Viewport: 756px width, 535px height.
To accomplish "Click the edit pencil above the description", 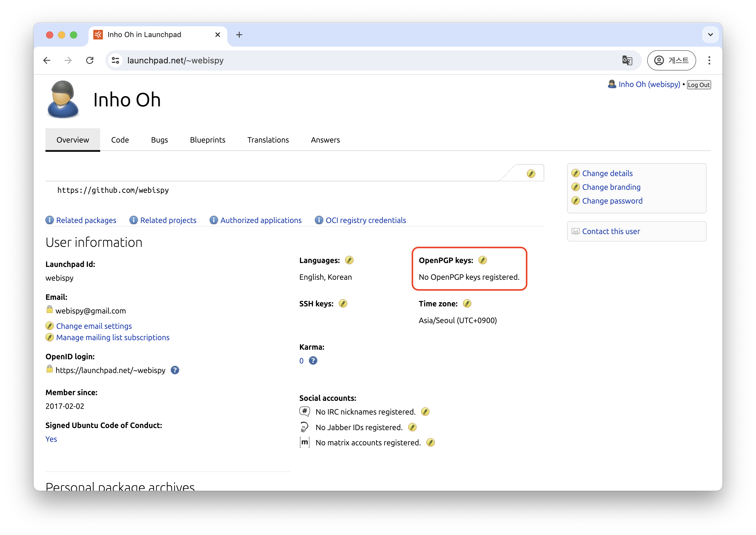I will coord(531,174).
